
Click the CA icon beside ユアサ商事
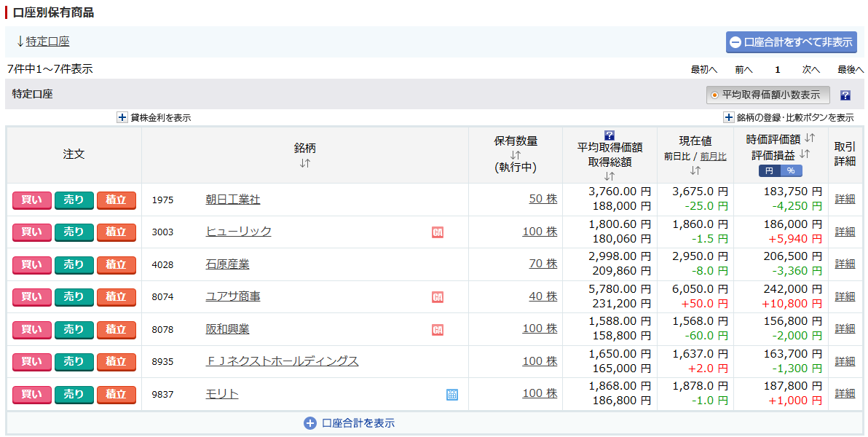point(438,297)
